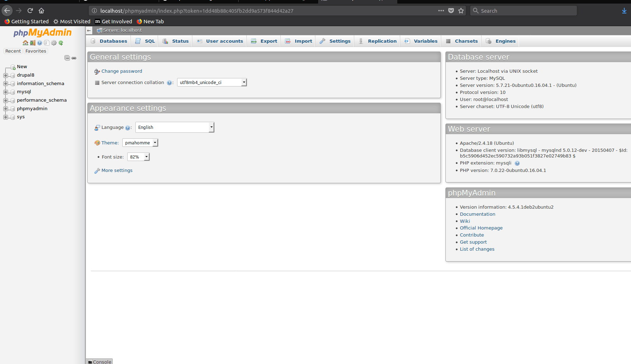Open the Language dropdown showing English
The image size is (631, 364).
point(175,127)
